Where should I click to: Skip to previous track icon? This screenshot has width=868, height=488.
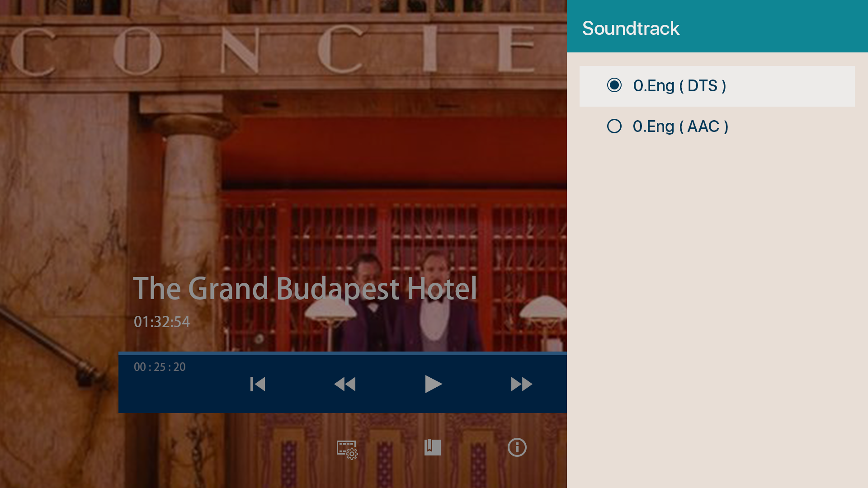pyautogui.click(x=258, y=384)
